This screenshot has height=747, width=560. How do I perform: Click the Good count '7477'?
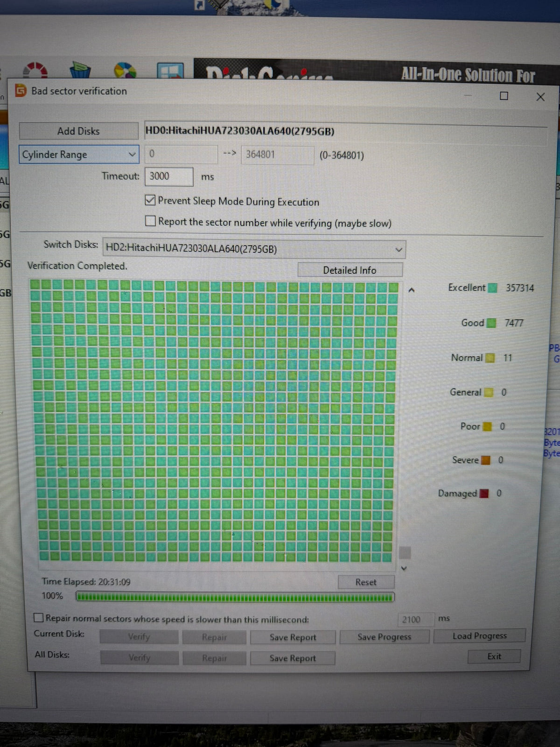point(514,323)
